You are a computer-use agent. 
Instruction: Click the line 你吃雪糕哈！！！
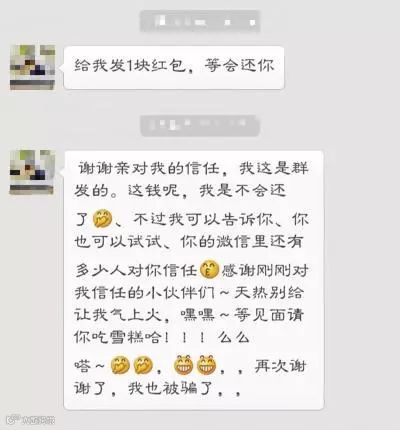click(x=139, y=337)
